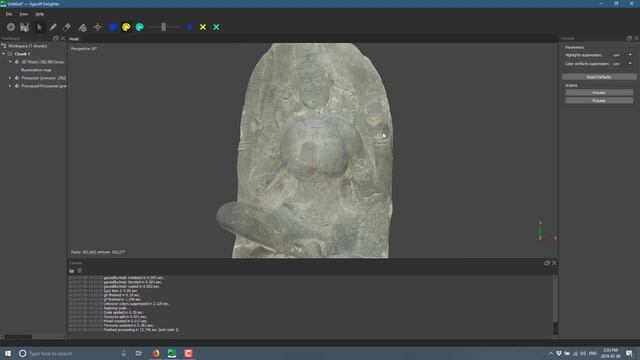Expand the first Processed (preview) node

[10, 78]
